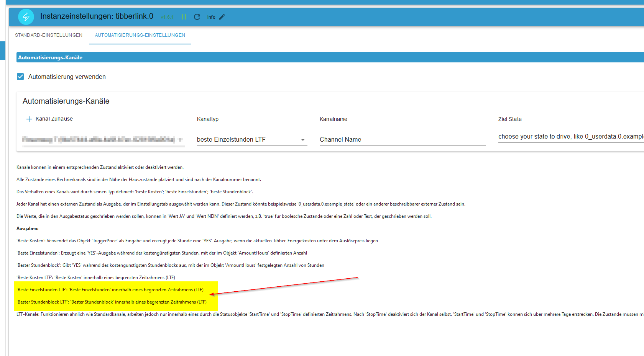Pause the tibberlink.0 instance
Screen dimensions: 644x356
[184, 17]
